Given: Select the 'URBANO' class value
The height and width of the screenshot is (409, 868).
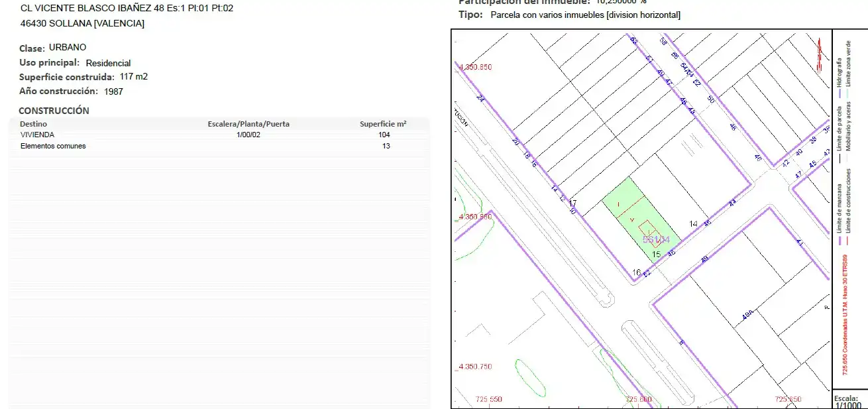Looking at the screenshot, I should [68, 48].
